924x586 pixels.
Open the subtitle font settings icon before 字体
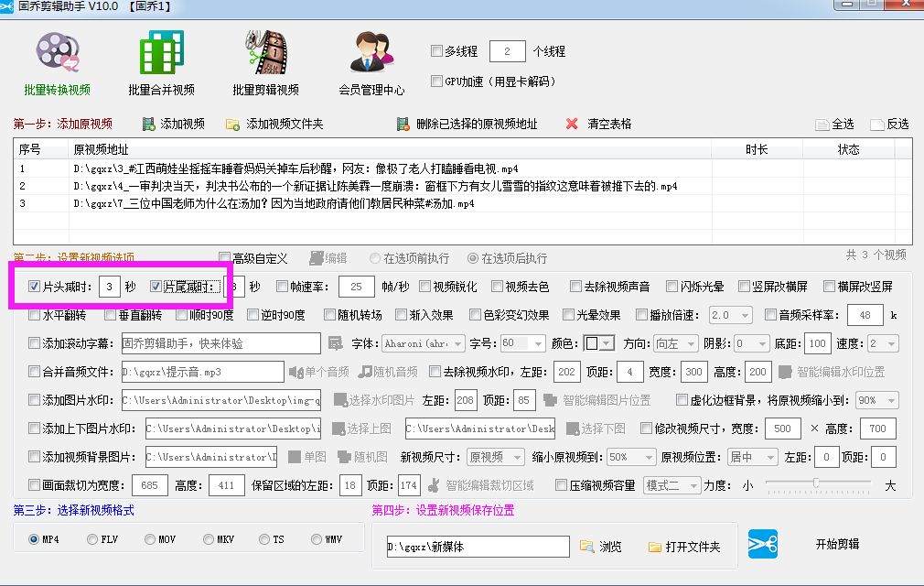click(336, 343)
